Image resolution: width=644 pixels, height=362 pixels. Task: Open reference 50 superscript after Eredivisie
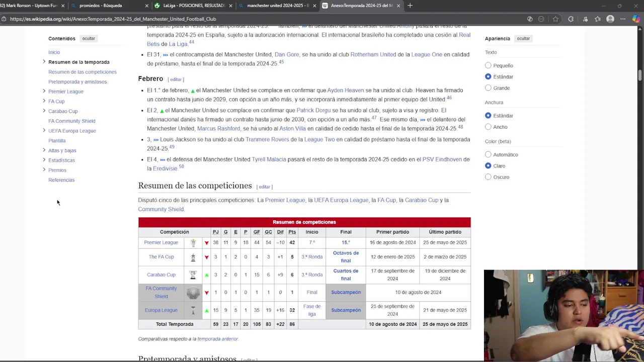[x=182, y=167]
